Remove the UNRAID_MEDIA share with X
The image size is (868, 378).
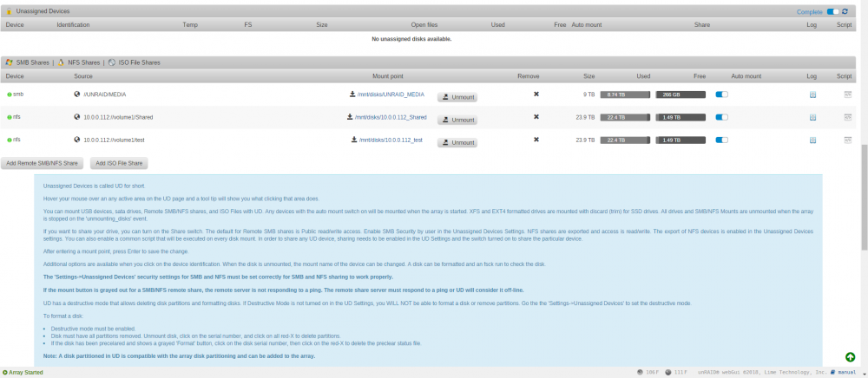tap(536, 94)
